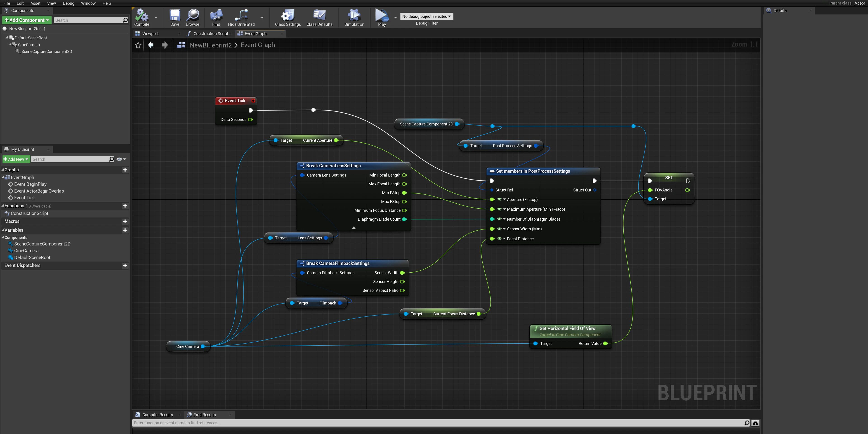
Task: Collapse the Break CameraLensSettings node arrow
Action: point(354,228)
